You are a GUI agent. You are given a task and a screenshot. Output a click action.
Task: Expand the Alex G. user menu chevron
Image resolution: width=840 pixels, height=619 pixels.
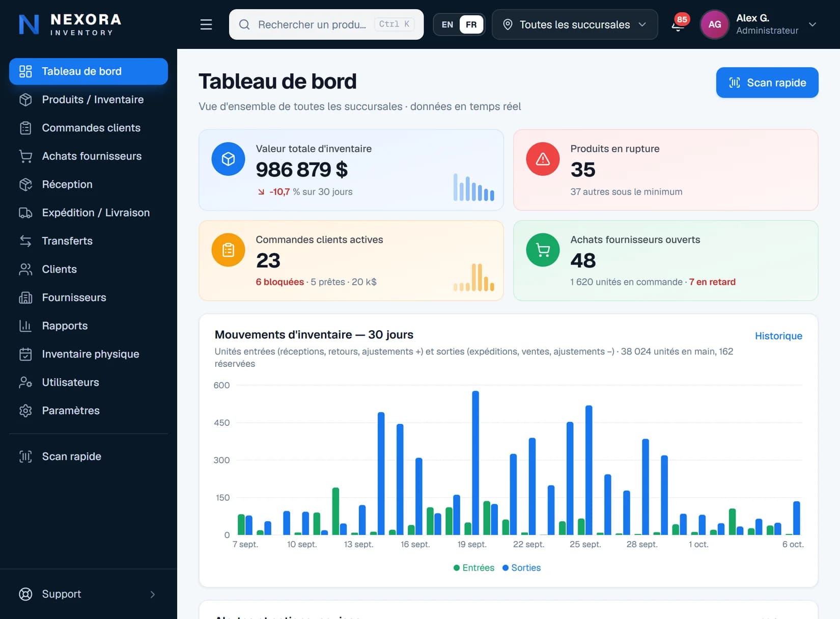[813, 24]
